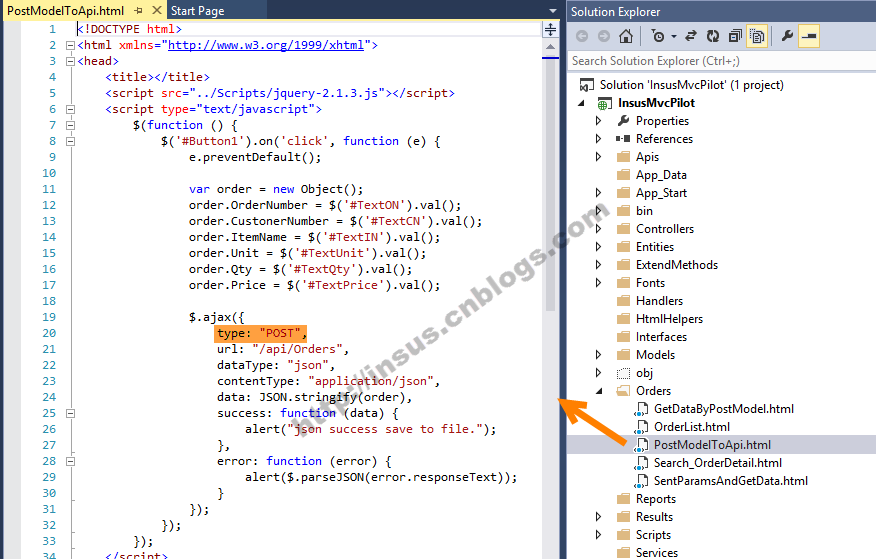
Task: Close the PostModelToApi.html tab
Action: click(157, 10)
